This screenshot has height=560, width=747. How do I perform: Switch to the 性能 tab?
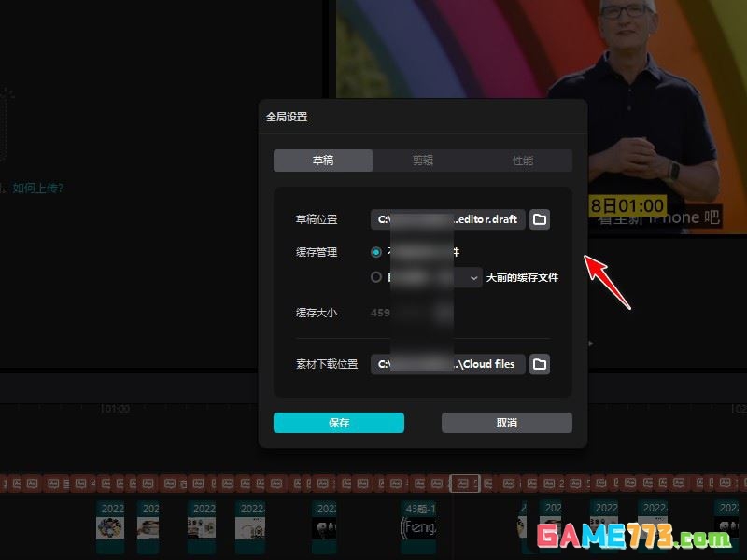[524, 160]
